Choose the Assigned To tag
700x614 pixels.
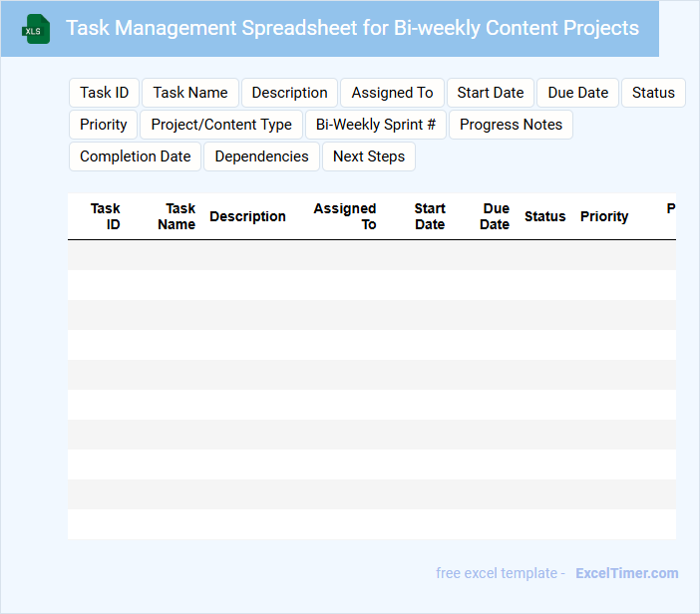point(392,93)
